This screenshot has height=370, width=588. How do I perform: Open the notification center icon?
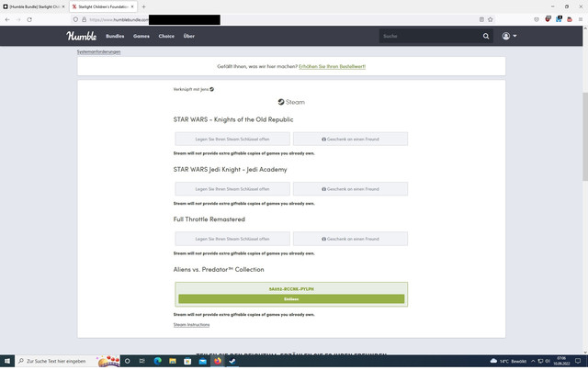578,361
